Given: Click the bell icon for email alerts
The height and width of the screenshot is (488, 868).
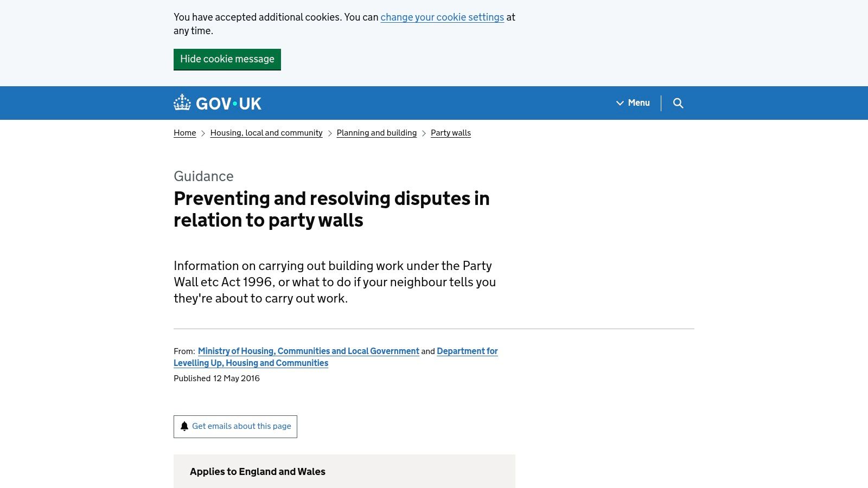Looking at the screenshot, I should (x=184, y=426).
